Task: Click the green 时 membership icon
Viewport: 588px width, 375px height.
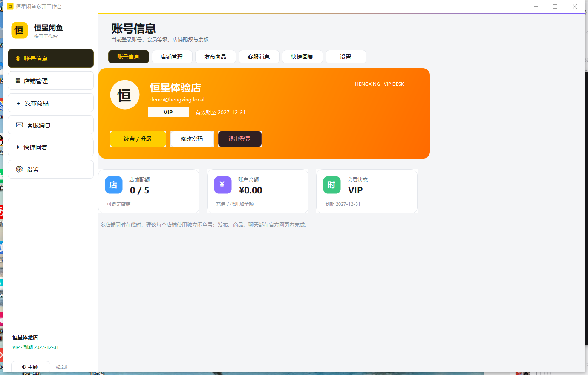Action: pyautogui.click(x=332, y=185)
